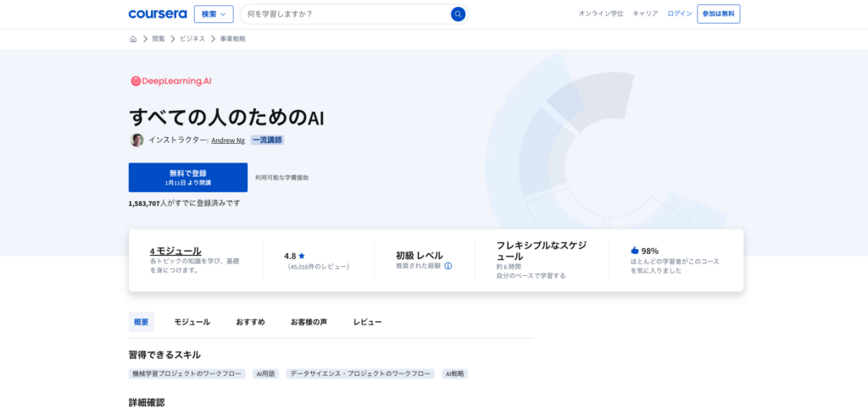Screen dimensions: 868x415
Task: Select the 概要 tab
Action: point(142,322)
